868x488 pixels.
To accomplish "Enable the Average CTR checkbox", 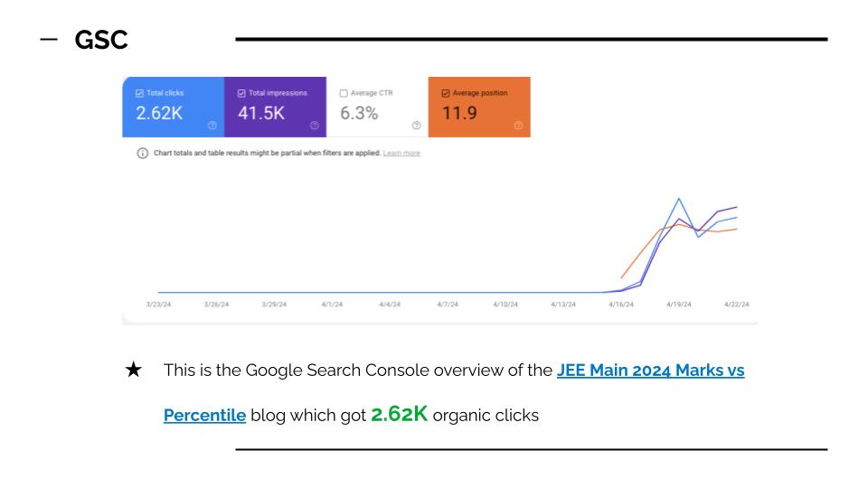I will 344,93.
